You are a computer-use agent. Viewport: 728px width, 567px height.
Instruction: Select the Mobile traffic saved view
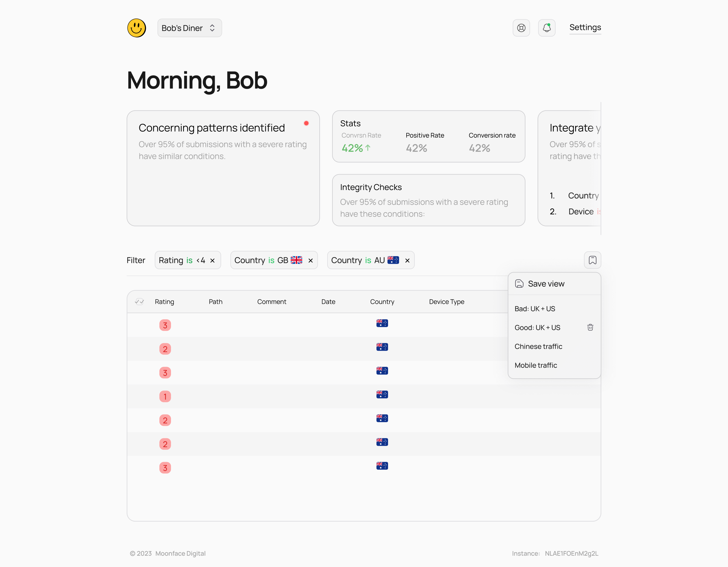(535, 365)
